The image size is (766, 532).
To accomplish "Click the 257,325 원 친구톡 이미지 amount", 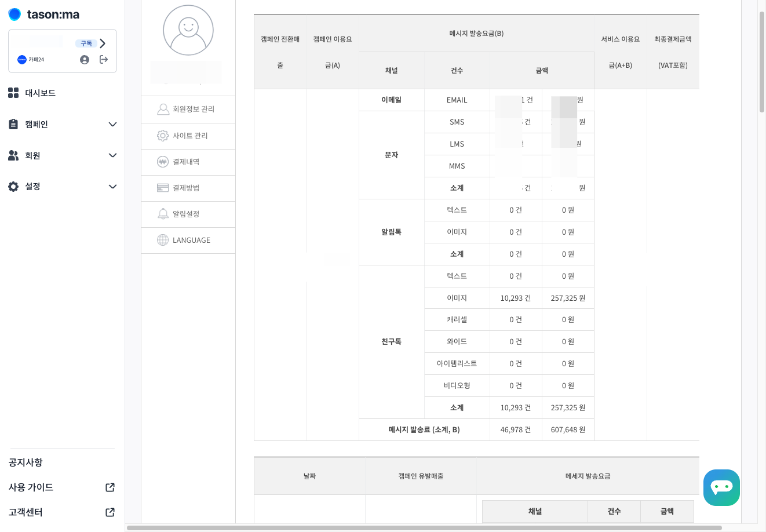I will point(568,298).
